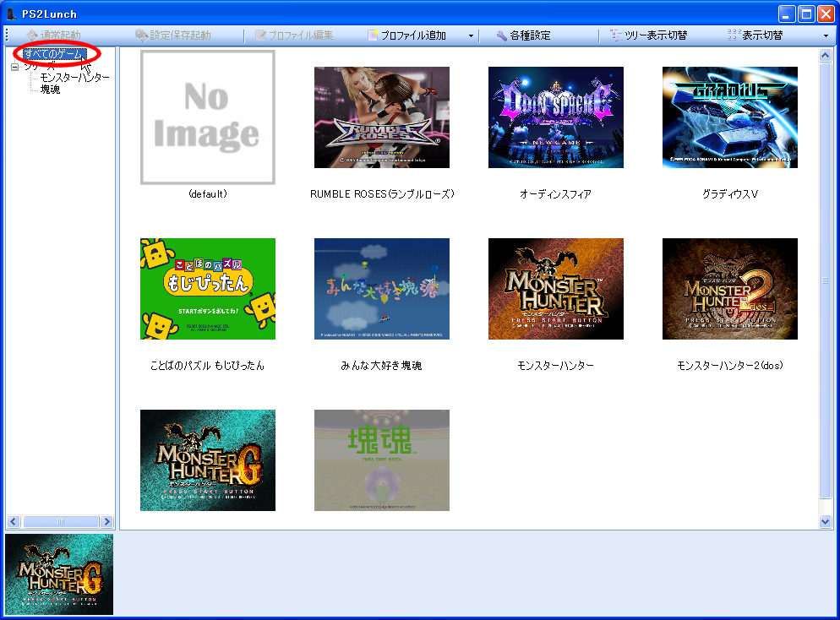Select the みんな大好き塊魂 thumbnail
Viewport: 840px width, 620px height.
click(x=382, y=289)
